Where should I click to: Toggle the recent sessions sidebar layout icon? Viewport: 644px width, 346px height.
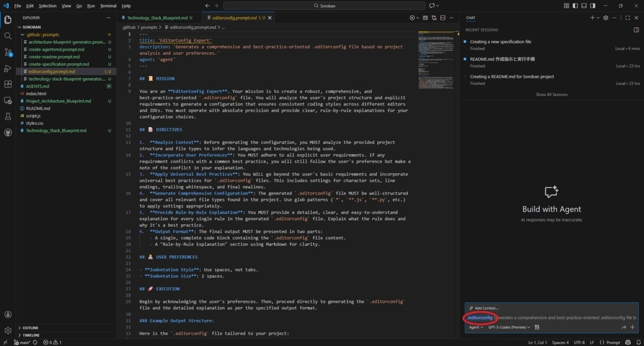[x=636, y=30]
